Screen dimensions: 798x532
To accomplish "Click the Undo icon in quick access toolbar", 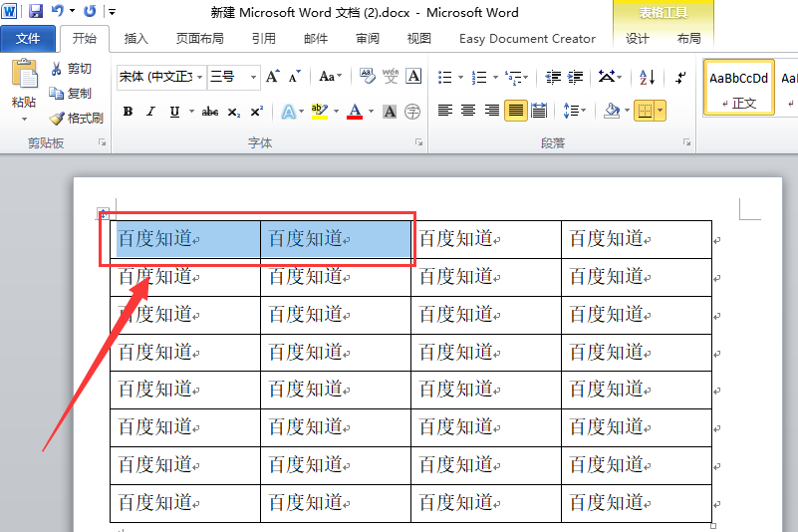I will pyautogui.click(x=58, y=11).
